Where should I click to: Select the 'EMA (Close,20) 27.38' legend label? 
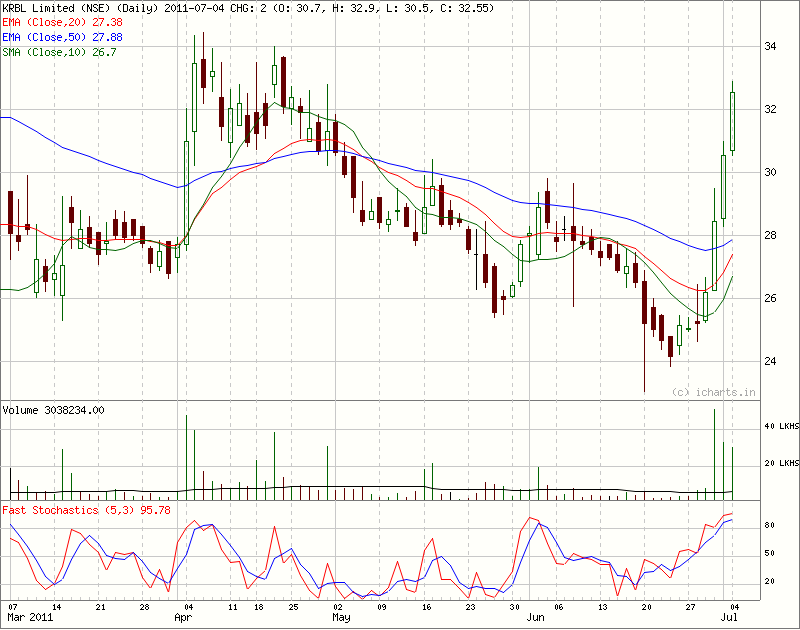(62, 22)
